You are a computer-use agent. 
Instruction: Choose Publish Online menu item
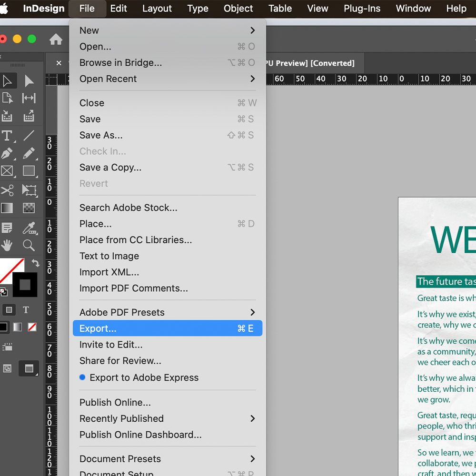[168, 403]
